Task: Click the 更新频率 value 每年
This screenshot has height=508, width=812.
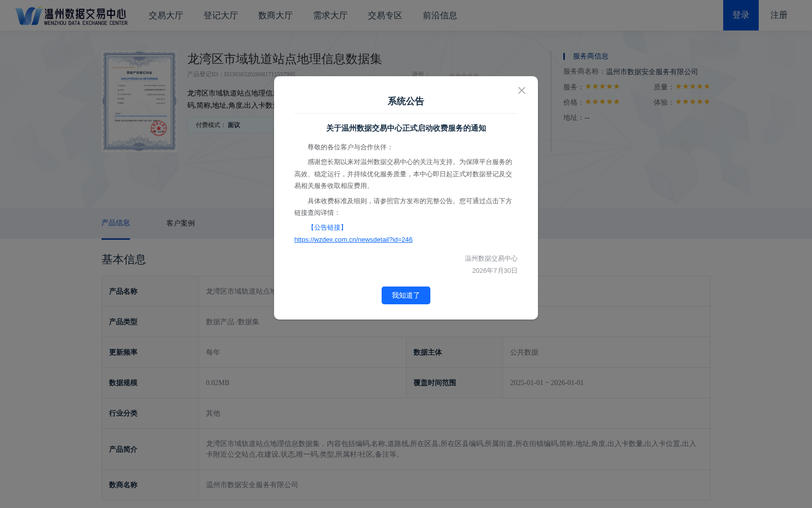Action: point(213,353)
